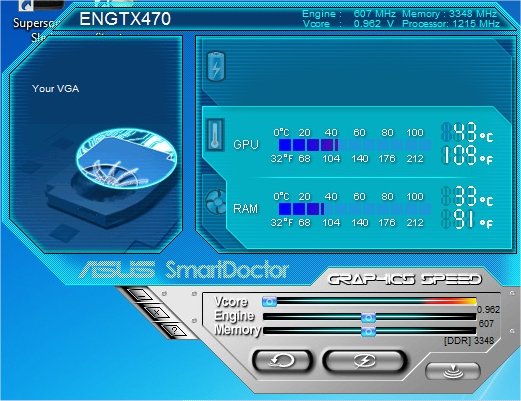Click the eject-style collapse button

[453, 371]
